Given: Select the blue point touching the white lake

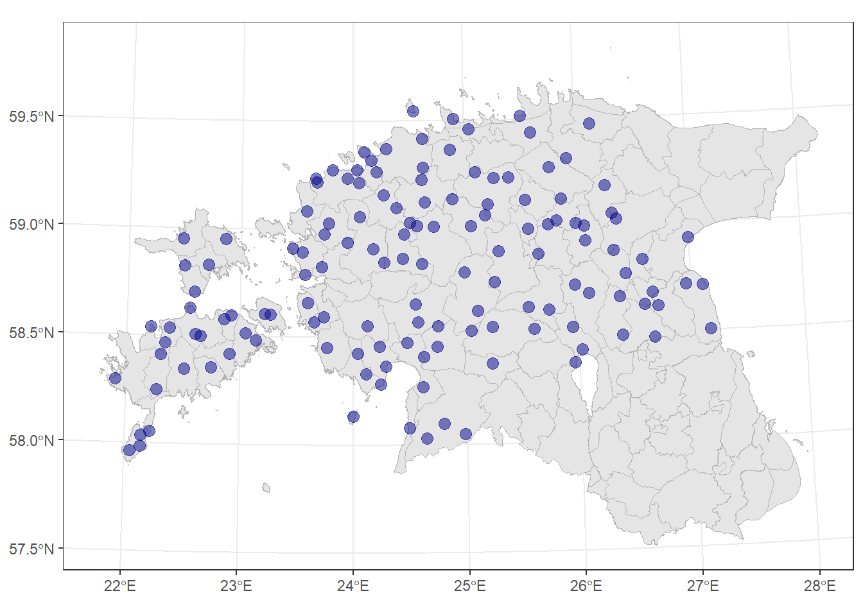Looking at the screenshot, I should pyautogui.click(x=575, y=363).
